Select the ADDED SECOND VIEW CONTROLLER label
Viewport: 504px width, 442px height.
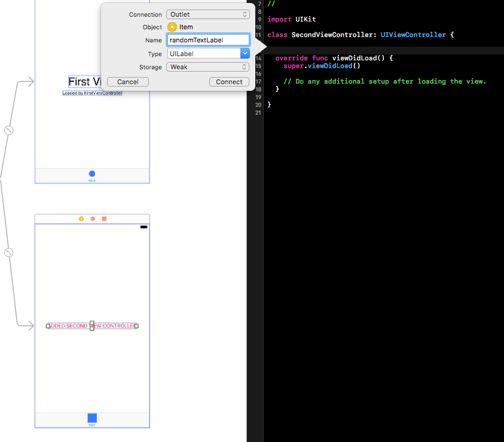(92, 326)
